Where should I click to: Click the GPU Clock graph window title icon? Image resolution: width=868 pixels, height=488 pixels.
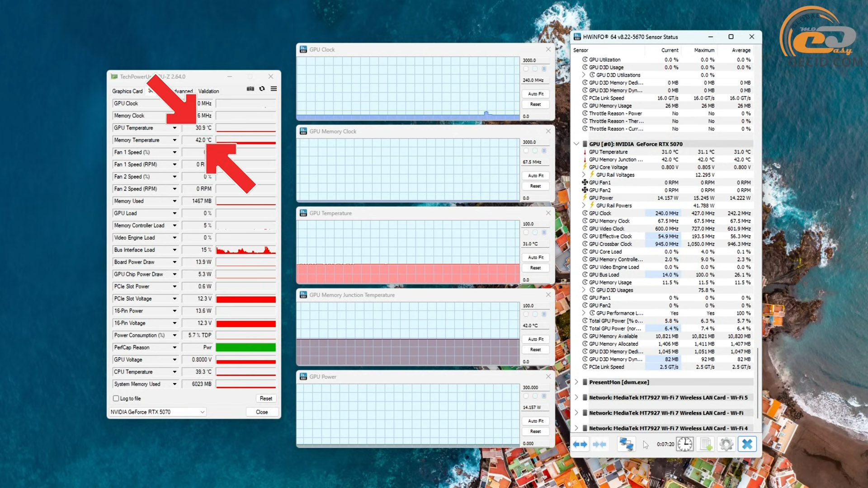click(303, 50)
